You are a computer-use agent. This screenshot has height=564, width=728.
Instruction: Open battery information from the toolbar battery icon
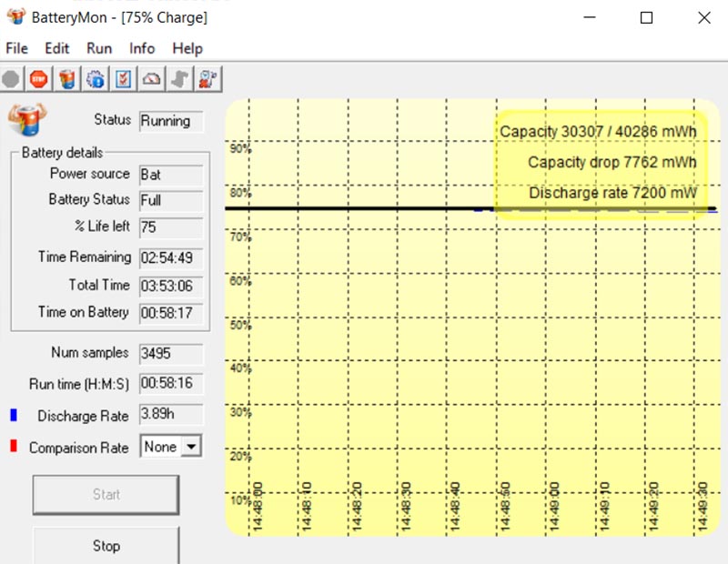[x=66, y=79]
